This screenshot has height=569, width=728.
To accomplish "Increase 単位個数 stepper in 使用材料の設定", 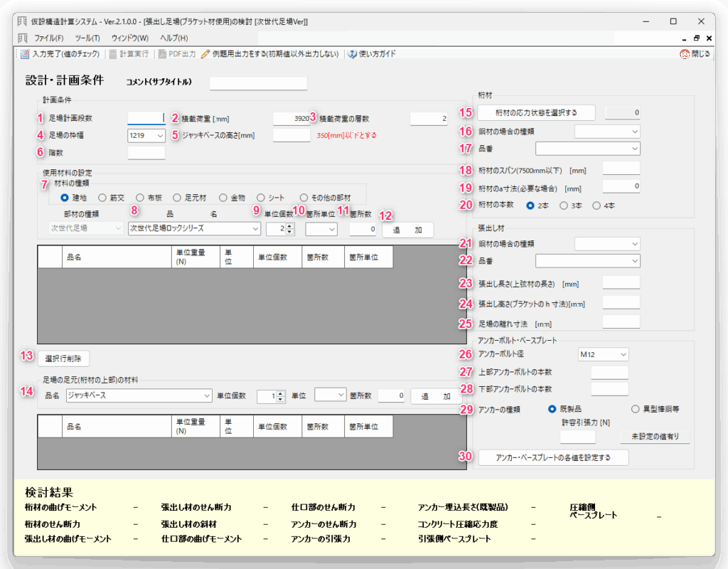I will coord(290,226).
